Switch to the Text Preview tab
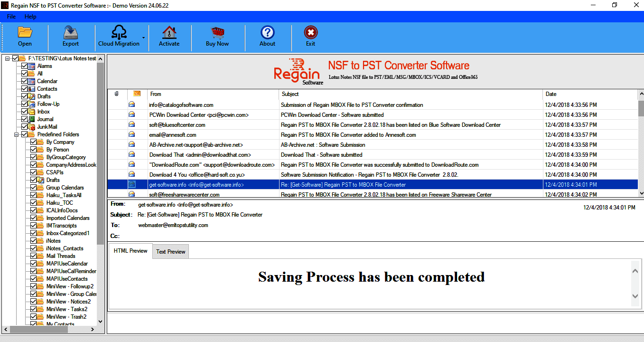 tap(171, 252)
